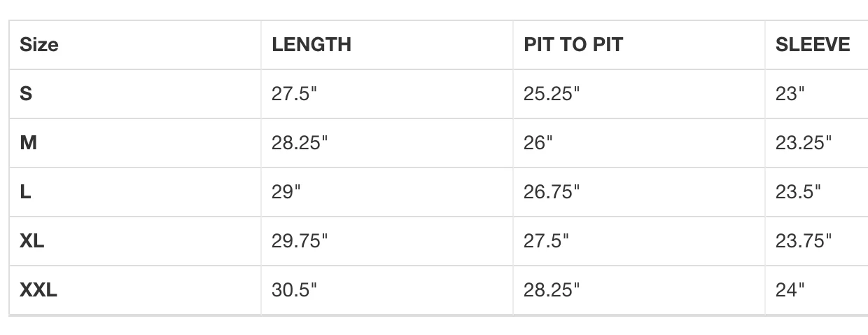Select the 28.25" length value for M
Viewport: 868px width, 335px height.
point(300,143)
